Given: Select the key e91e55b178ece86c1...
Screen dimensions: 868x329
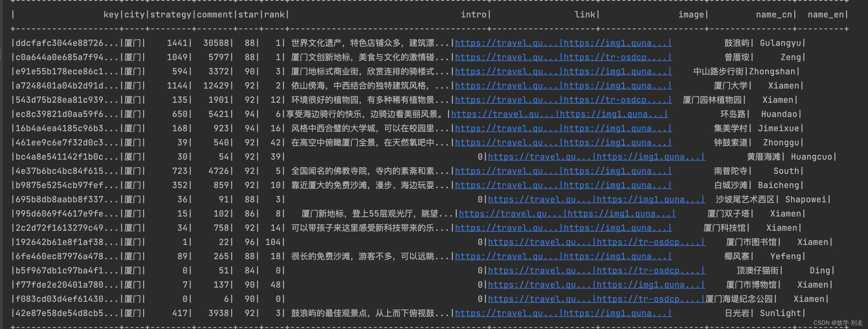Looking at the screenshot, I should 67,71.
